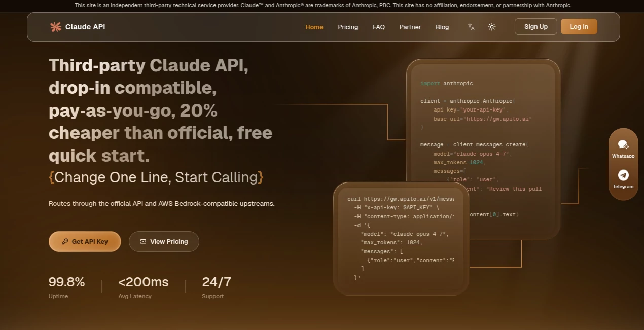Click the x-api-key header line
Image resolution: width=644 pixels, height=330 pixels.
pyautogui.click(x=397, y=208)
